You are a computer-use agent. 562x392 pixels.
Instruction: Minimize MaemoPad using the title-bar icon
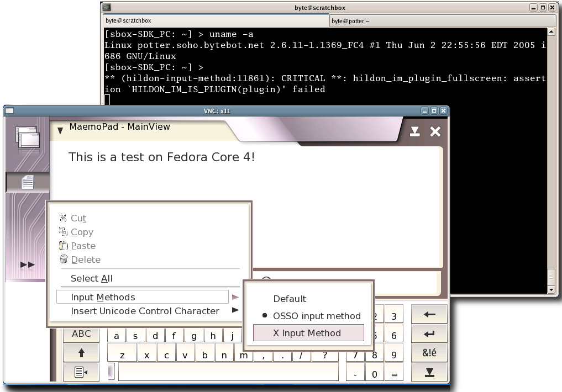tap(414, 131)
